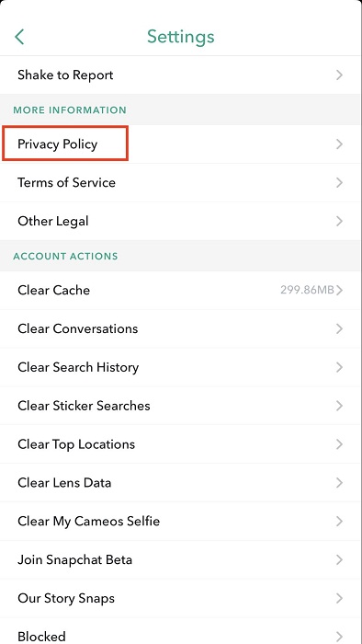Open Terms of Service
This screenshot has width=362, height=644.
(x=181, y=183)
